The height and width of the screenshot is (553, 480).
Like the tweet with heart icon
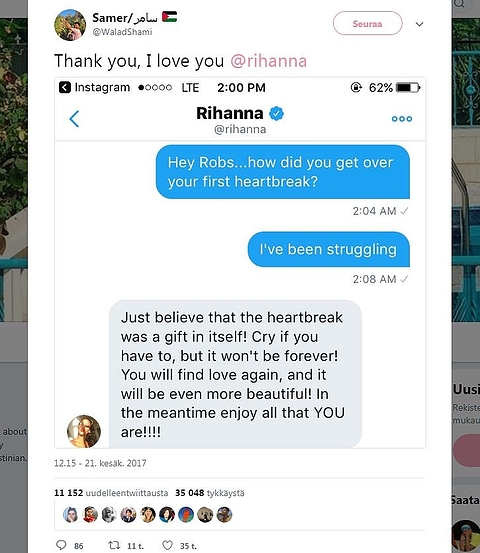168,545
